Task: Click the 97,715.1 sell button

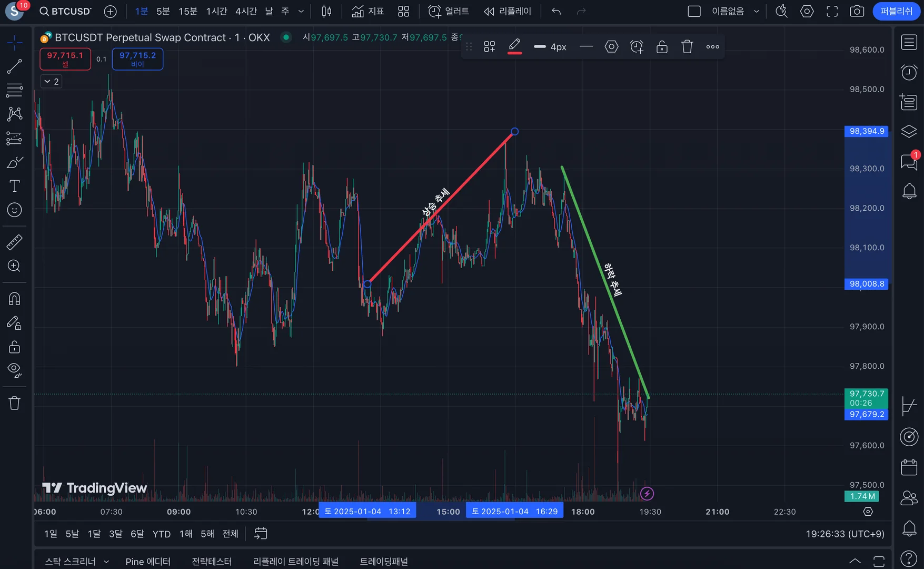Action: coord(65,59)
